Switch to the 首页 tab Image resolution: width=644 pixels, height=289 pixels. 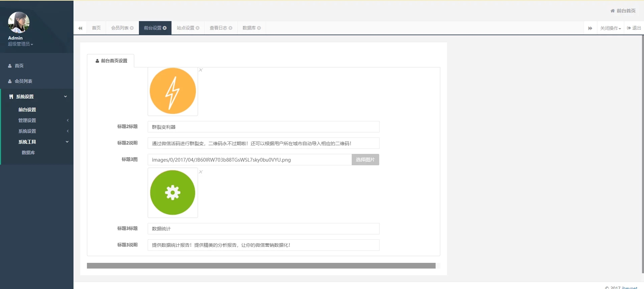pos(96,28)
